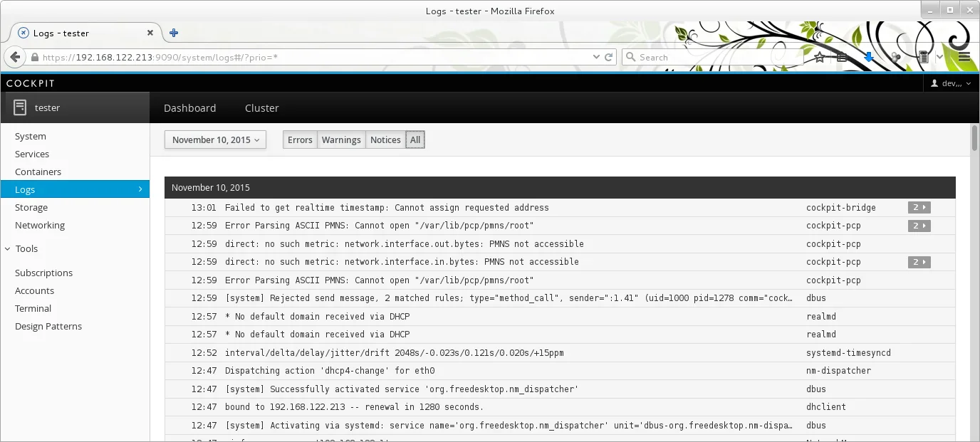Image resolution: width=980 pixels, height=442 pixels.
Task: Enable the Notices log filter
Action: [385, 140]
